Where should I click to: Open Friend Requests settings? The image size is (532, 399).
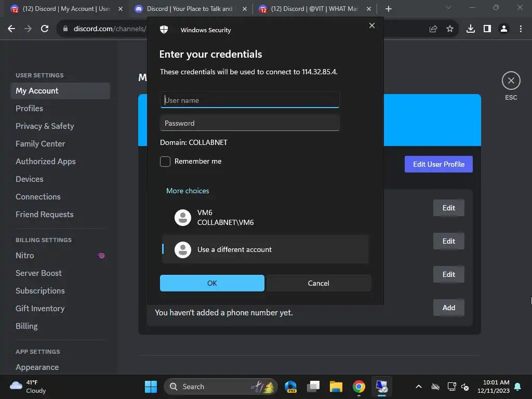tap(60, 214)
